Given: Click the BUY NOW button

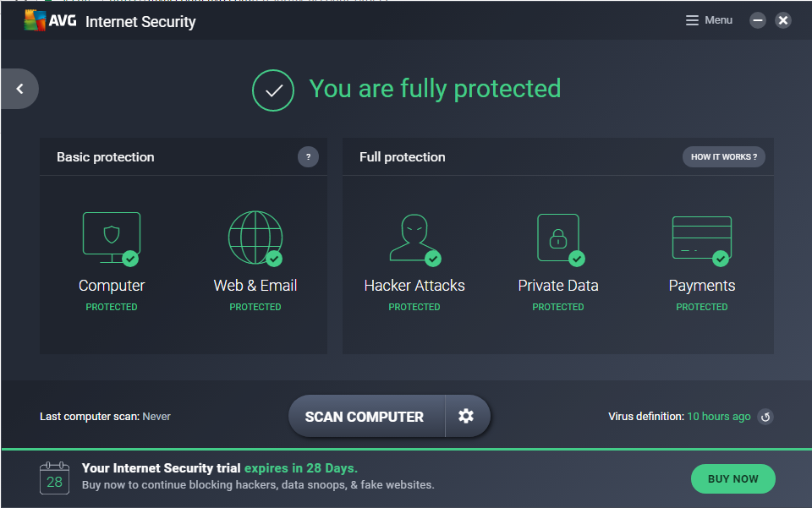Looking at the screenshot, I should coord(732,478).
